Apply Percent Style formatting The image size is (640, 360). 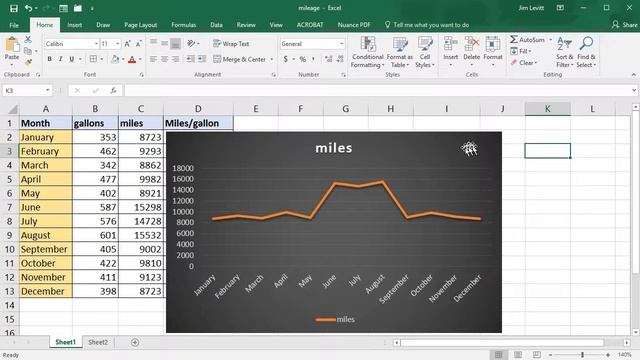point(302,59)
